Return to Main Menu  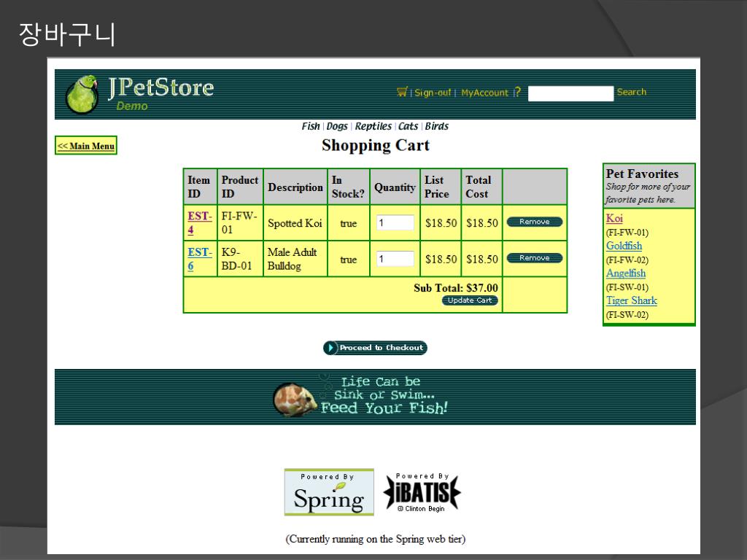86,146
